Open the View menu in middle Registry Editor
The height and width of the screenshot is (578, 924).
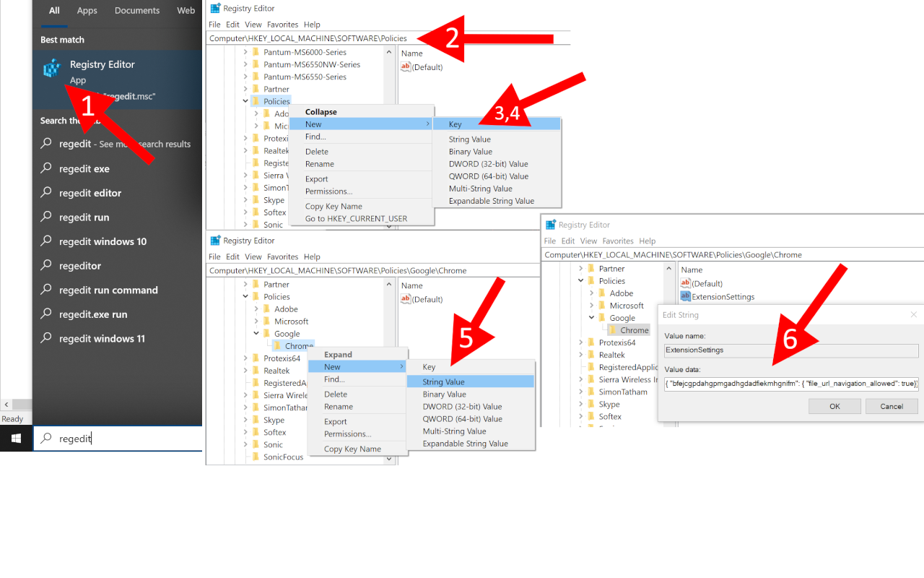253,256
